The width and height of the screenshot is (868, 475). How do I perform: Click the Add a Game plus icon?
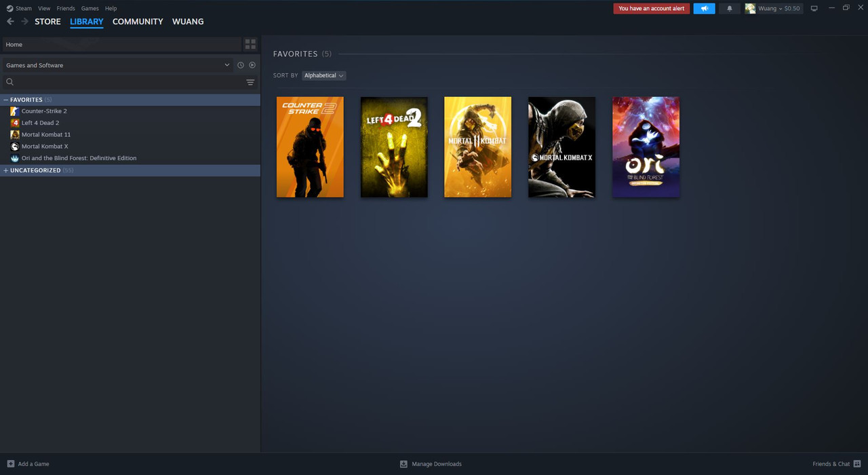pyautogui.click(x=10, y=464)
